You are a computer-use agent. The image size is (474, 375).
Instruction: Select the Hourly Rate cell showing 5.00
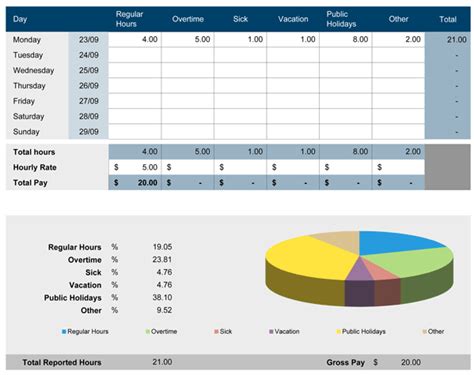point(135,167)
